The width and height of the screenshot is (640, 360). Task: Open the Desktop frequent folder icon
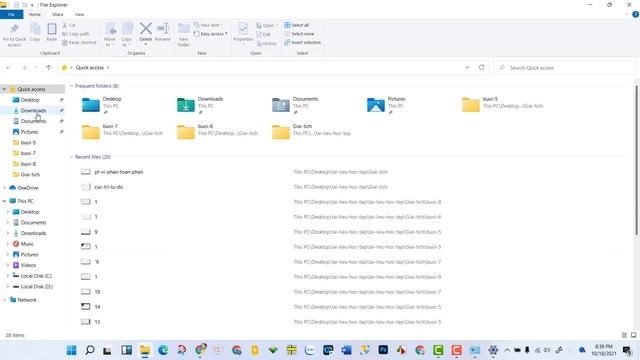point(91,105)
